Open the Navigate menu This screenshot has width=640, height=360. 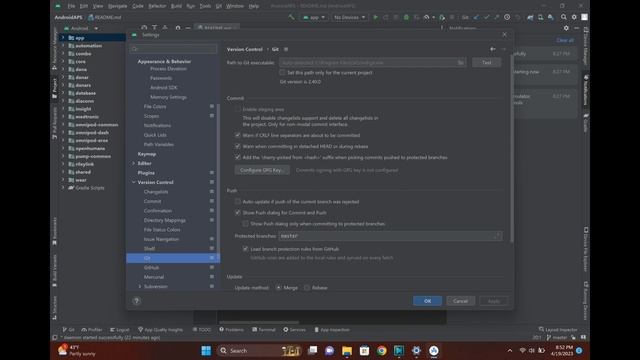click(x=118, y=6)
